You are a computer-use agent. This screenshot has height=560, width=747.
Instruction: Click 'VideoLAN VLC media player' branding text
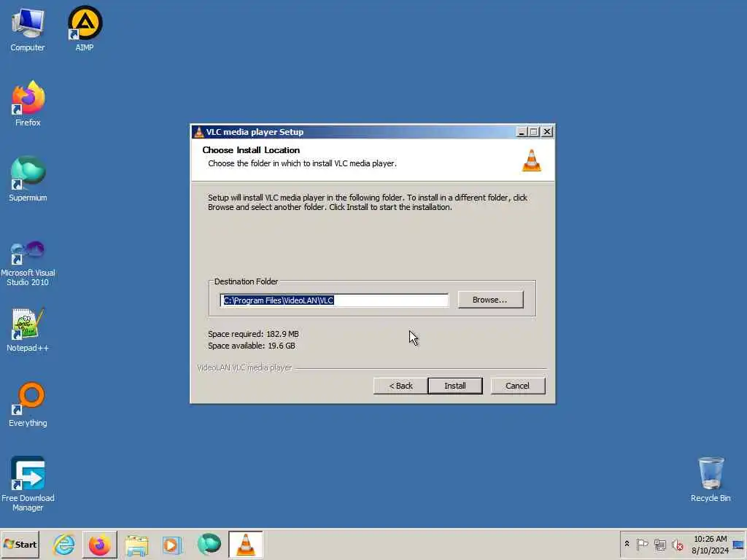244,367
